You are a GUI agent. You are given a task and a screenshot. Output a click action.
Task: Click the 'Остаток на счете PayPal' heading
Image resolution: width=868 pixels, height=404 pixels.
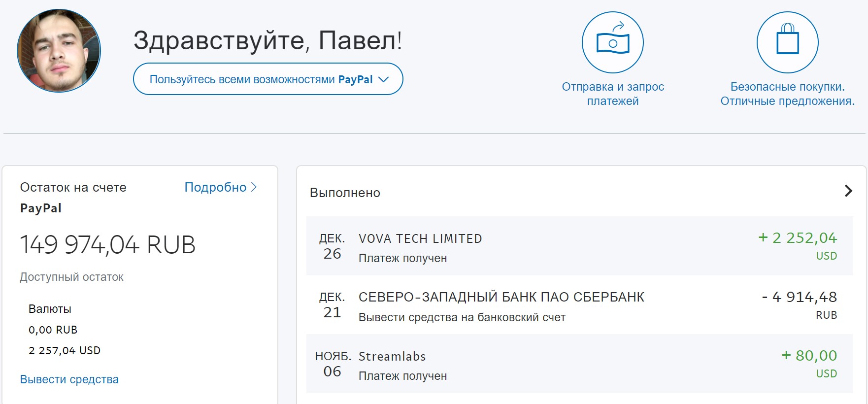point(73,197)
